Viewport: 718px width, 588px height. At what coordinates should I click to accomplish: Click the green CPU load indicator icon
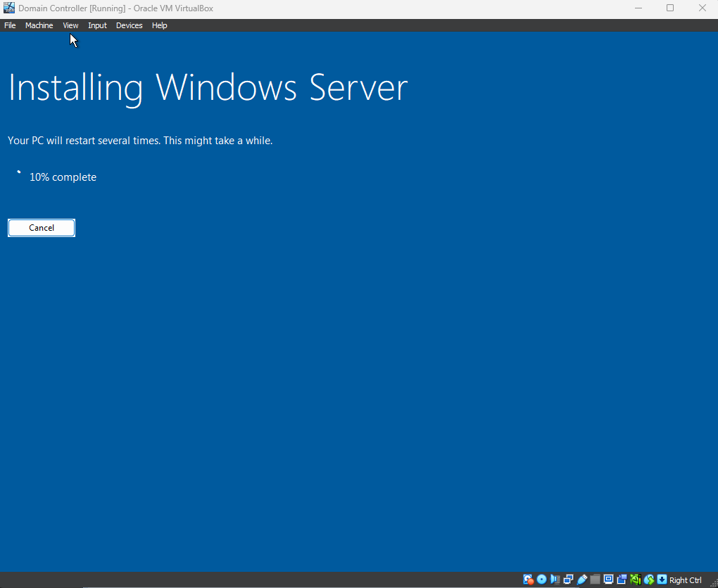[636, 580]
